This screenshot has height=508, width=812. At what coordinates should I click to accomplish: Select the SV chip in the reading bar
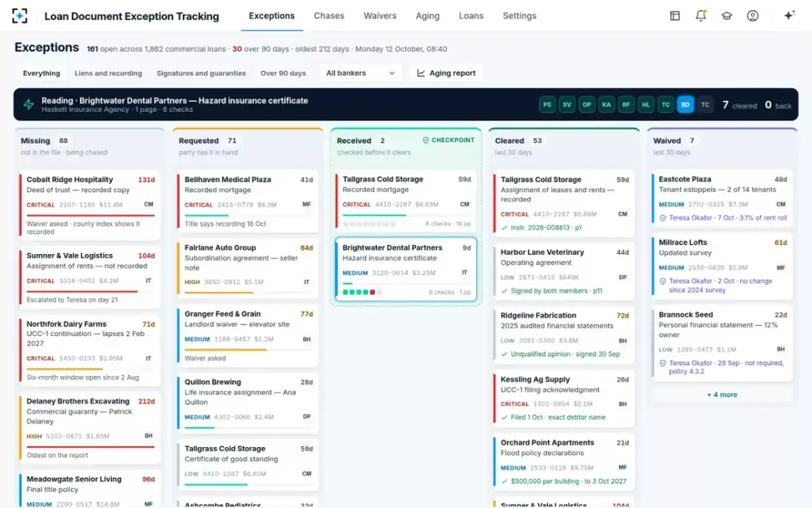[566, 104]
